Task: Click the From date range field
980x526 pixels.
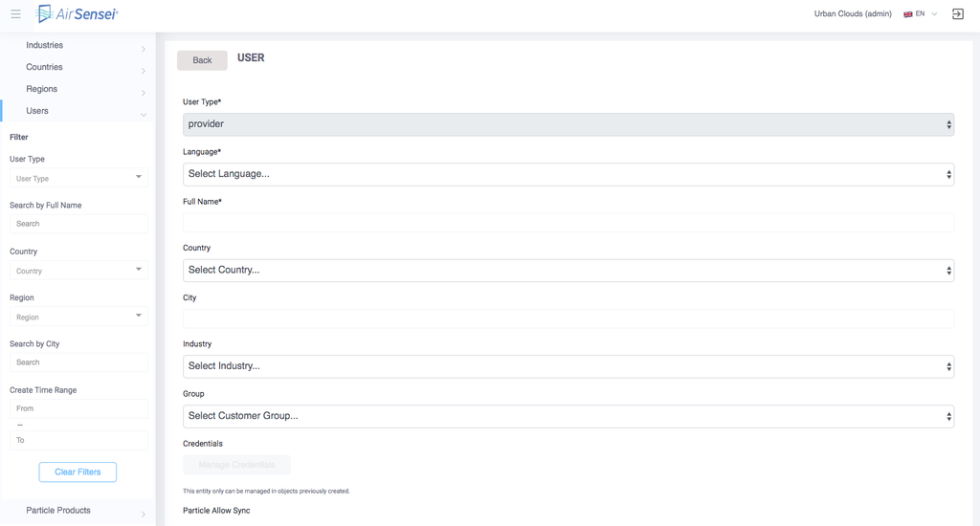Action: click(78, 408)
